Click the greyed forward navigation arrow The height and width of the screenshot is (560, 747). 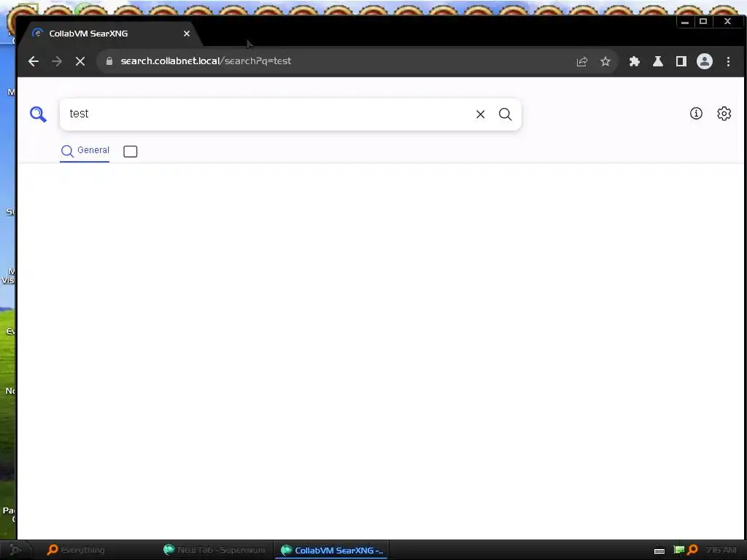[57, 61]
